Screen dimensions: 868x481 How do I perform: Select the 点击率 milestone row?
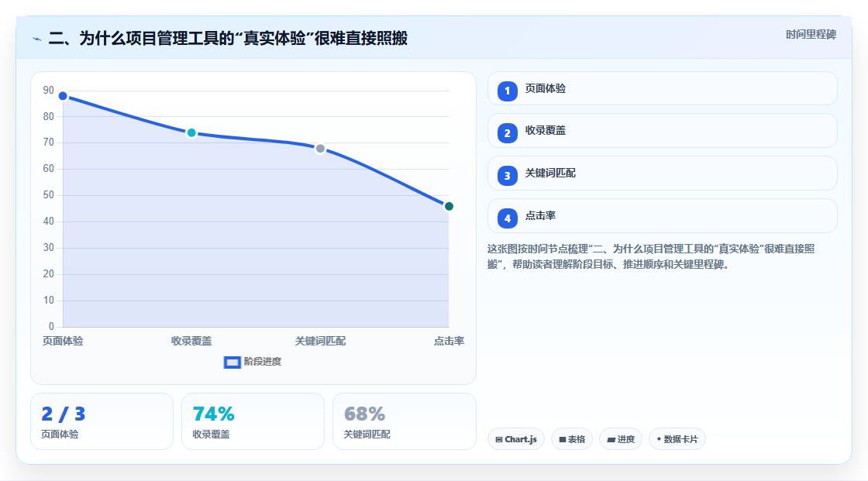tap(662, 216)
